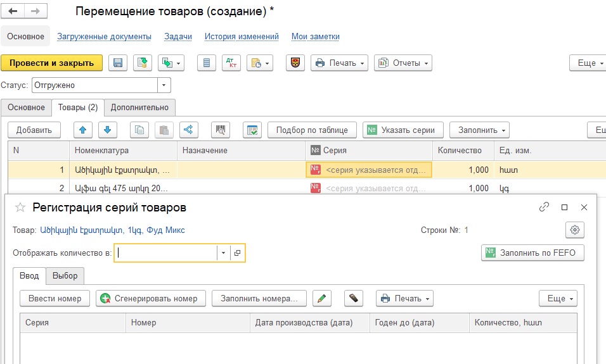Maximize the Регистрация серий товаров window
The height and width of the screenshot is (364, 606).
click(x=564, y=207)
